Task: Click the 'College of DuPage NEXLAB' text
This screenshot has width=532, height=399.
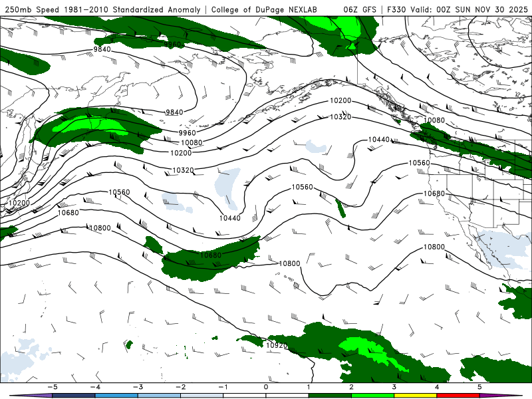Action: coord(264,9)
